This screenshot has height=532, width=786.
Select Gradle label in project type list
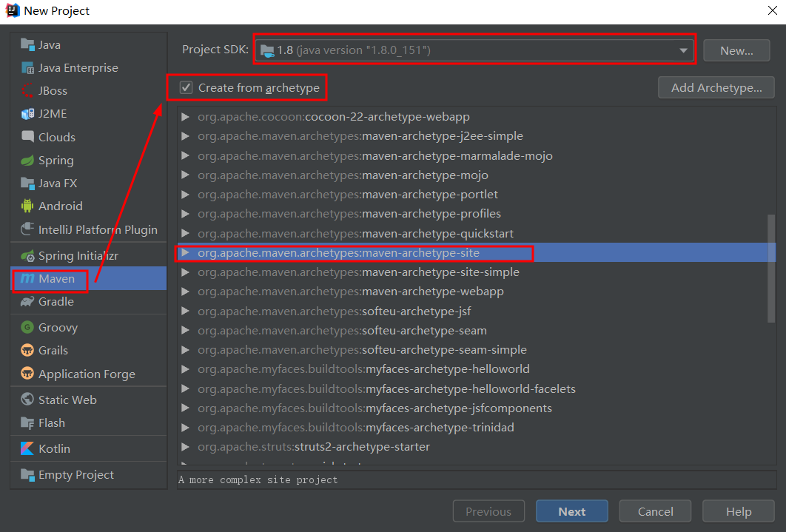click(56, 302)
